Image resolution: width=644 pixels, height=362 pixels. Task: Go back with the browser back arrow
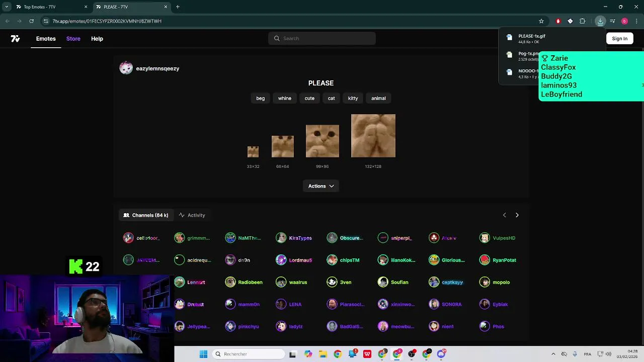[7, 21]
